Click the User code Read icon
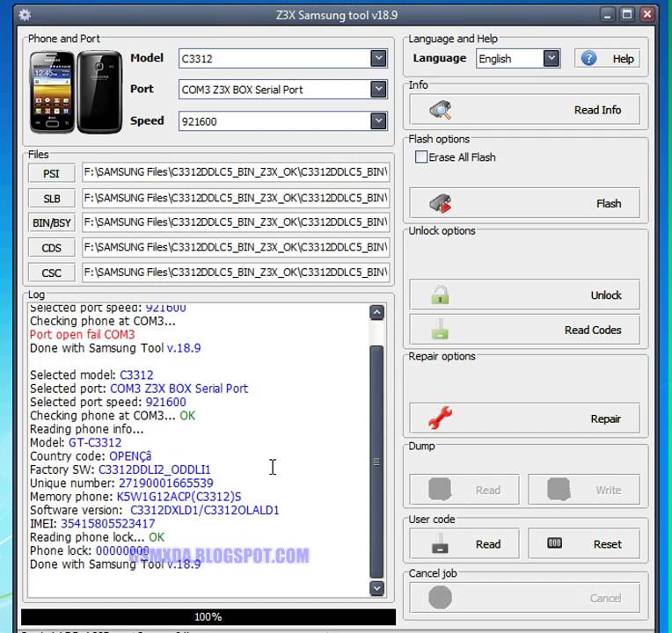This screenshot has width=672, height=633. [x=440, y=543]
